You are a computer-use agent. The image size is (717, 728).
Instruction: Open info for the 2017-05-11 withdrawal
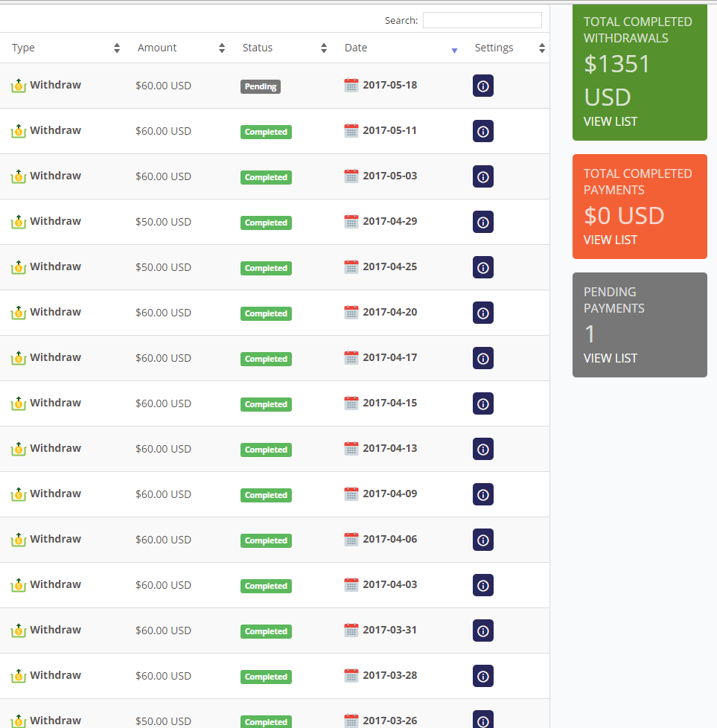483,132
